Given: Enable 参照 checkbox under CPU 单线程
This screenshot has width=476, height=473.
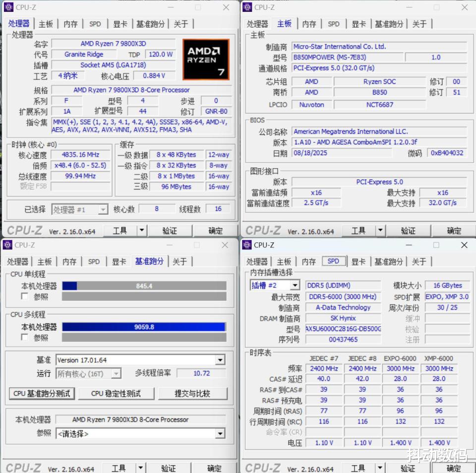Looking at the screenshot, I should point(24,296).
